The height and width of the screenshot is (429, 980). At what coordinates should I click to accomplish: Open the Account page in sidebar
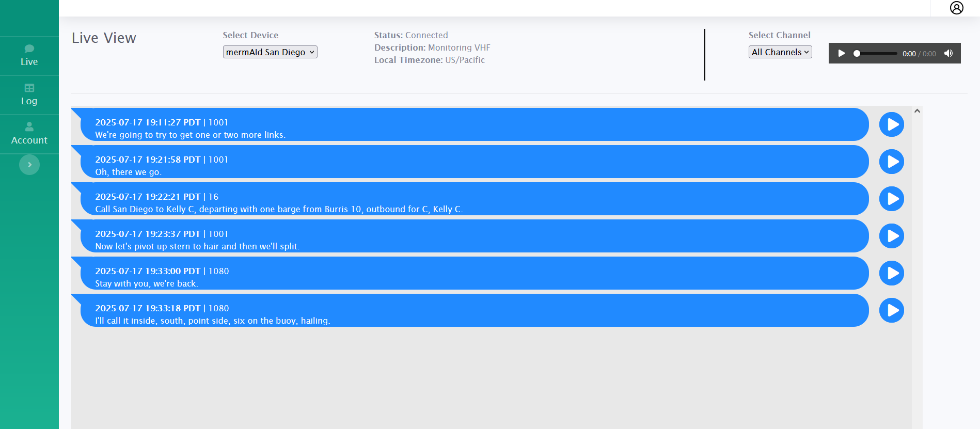(x=29, y=134)
